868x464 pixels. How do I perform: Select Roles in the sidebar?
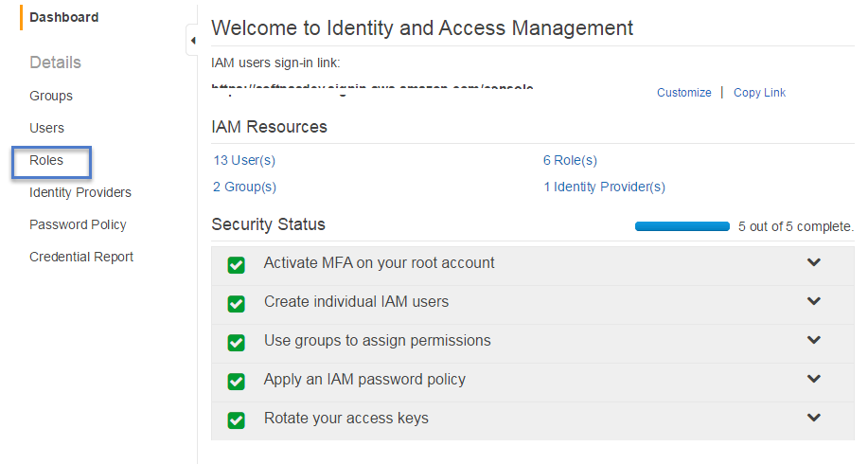pyautogui.click(x=46, y=160)
